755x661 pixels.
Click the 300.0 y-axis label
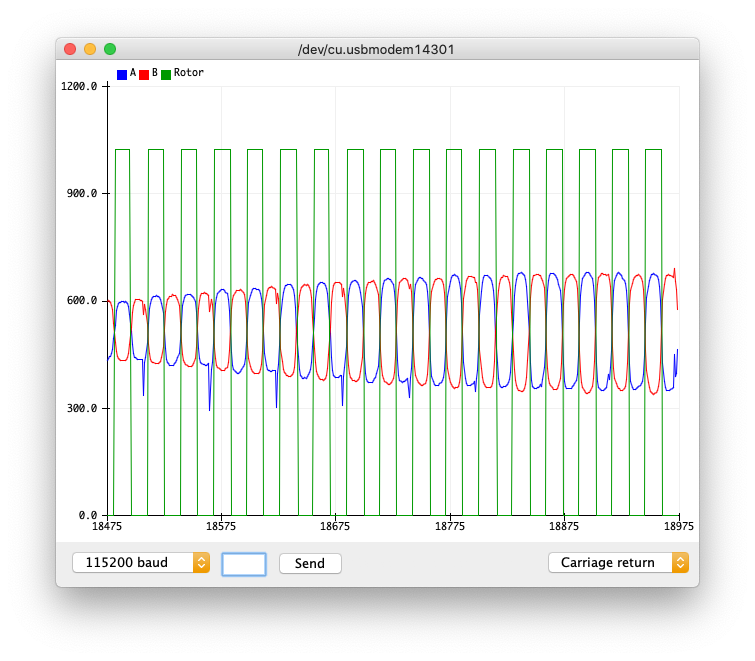pyautogui.click(x=82, y=408)
